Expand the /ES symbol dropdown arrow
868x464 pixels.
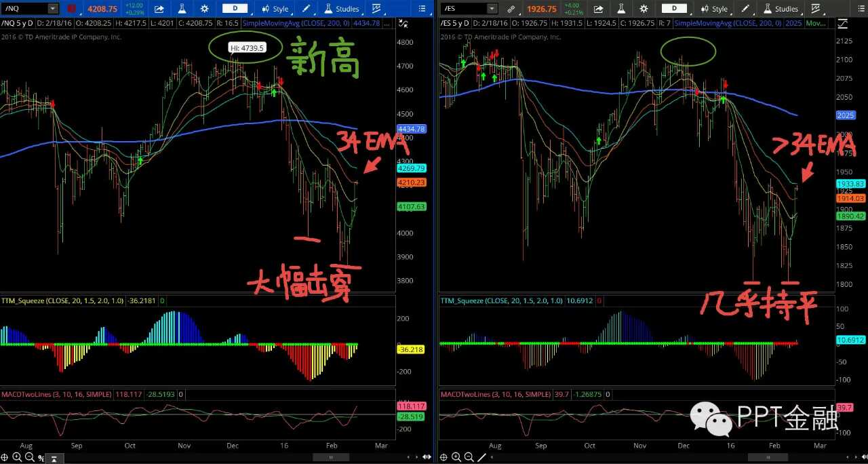click(x=492, y=9)
